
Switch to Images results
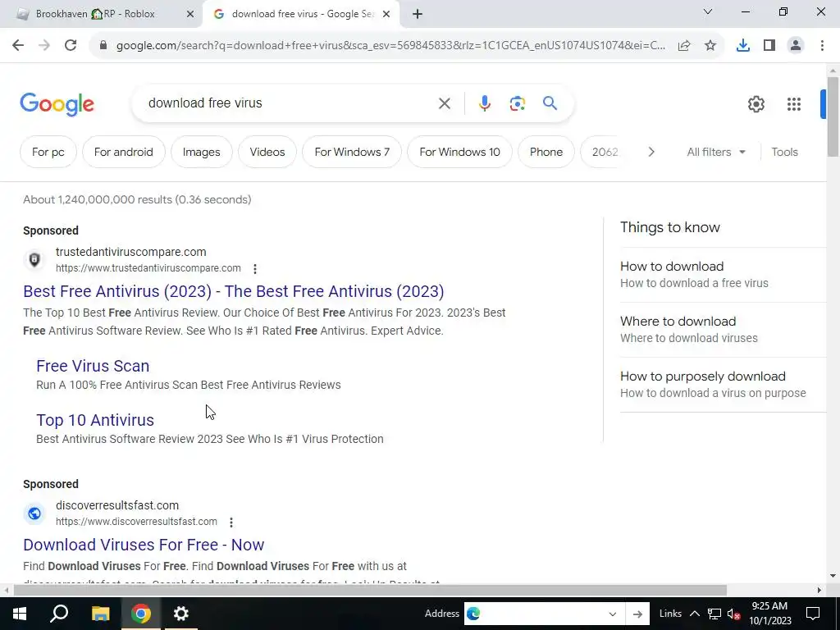202,152
